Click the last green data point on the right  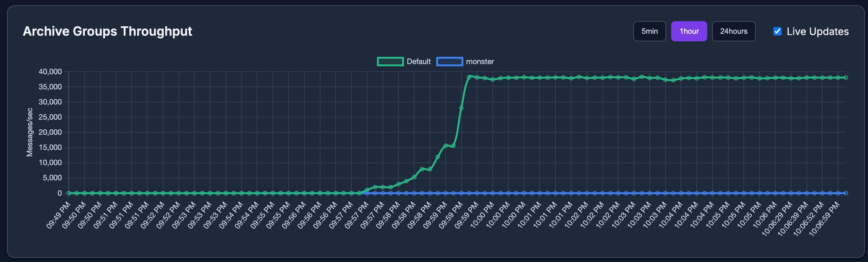(846, 78)
